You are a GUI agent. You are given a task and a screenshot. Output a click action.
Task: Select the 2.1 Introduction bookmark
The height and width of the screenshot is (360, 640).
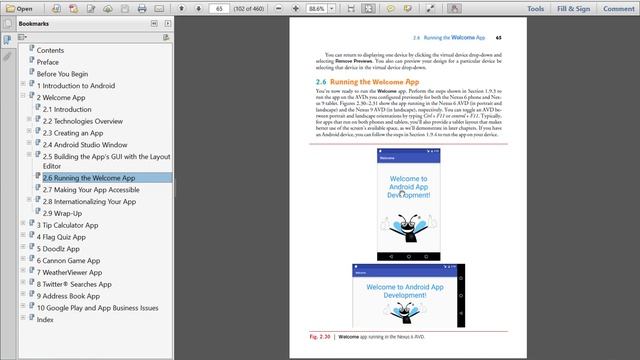(x=67, y=109)
